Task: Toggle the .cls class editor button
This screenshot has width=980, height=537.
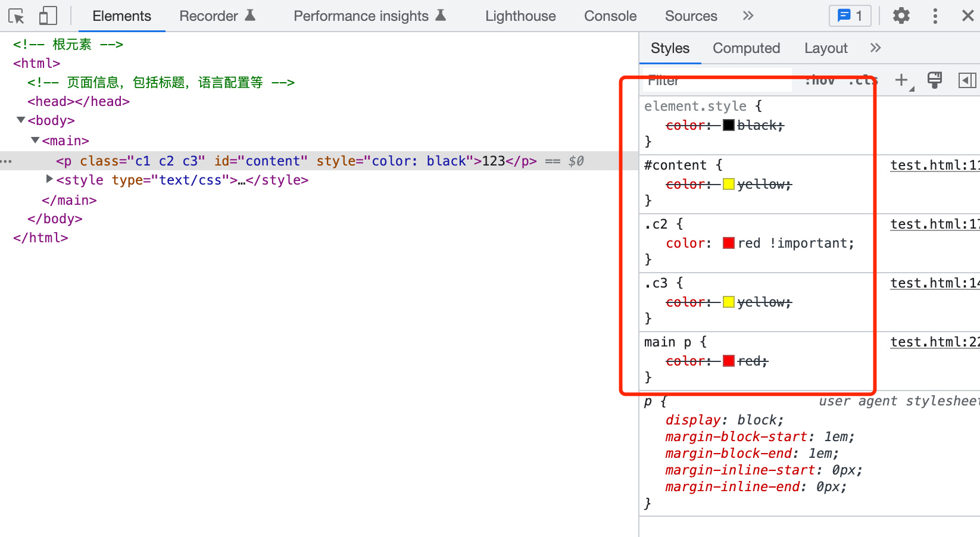Action: [863, 80]
